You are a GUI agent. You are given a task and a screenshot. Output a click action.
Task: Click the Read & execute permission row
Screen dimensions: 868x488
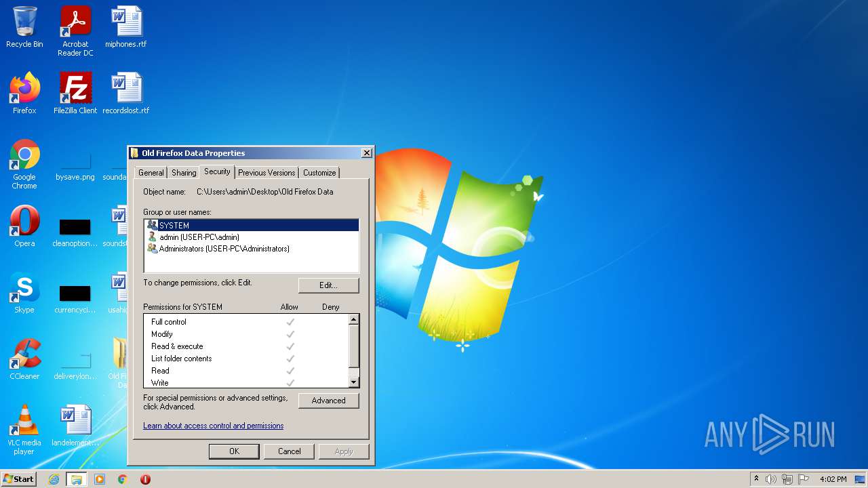pyautogui.click(x=246, y=346)
